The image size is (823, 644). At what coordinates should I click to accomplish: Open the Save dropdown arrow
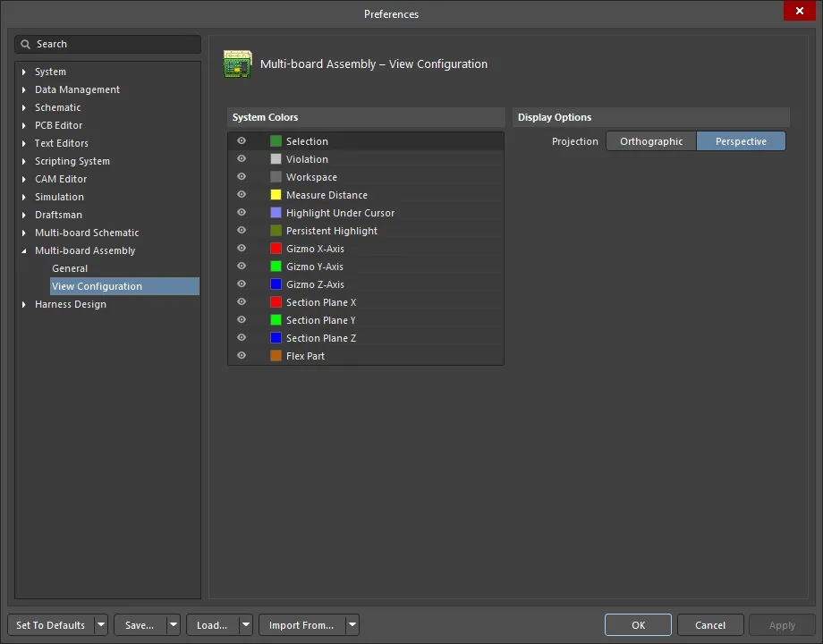(x=174, y=624)
